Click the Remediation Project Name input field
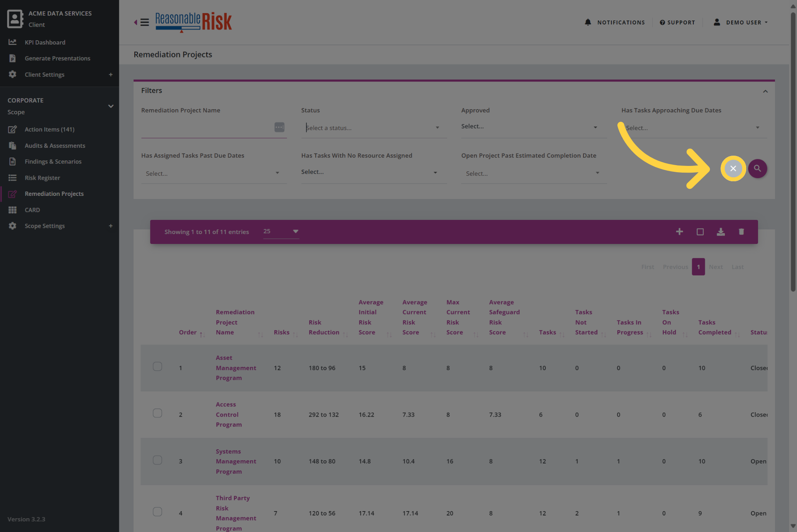 point(206,128)
